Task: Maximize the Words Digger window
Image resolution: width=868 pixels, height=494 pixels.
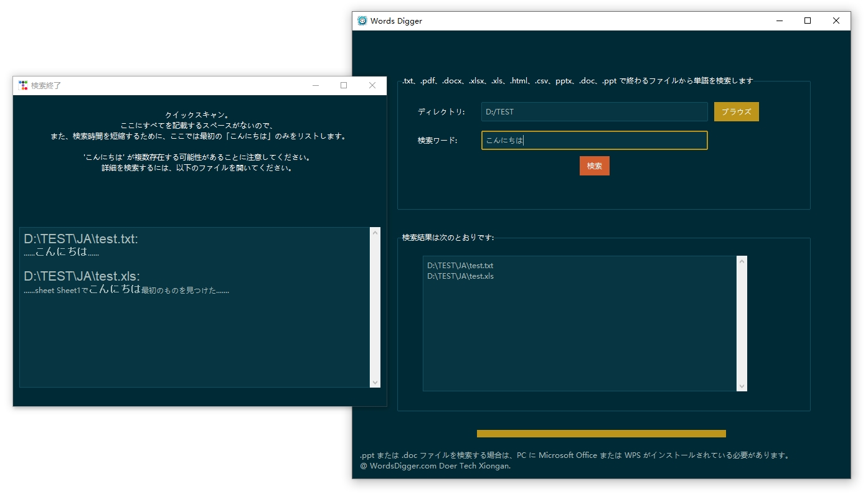Action: click(x=808, y=21)
